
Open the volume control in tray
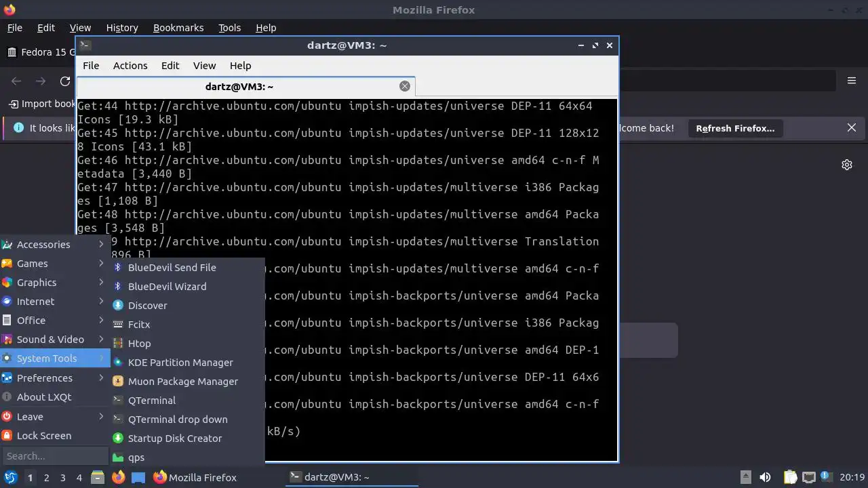(765, 478)
